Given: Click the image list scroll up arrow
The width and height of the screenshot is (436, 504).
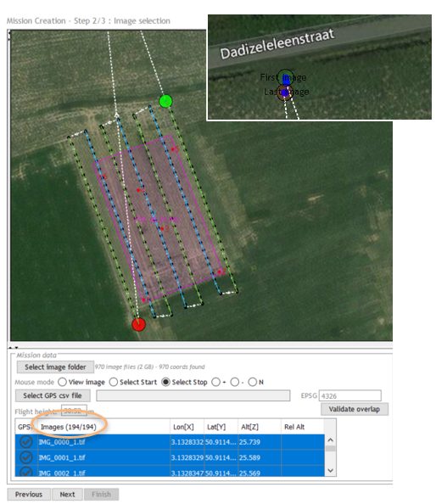Looking at the screenshot, I should 331,440.
